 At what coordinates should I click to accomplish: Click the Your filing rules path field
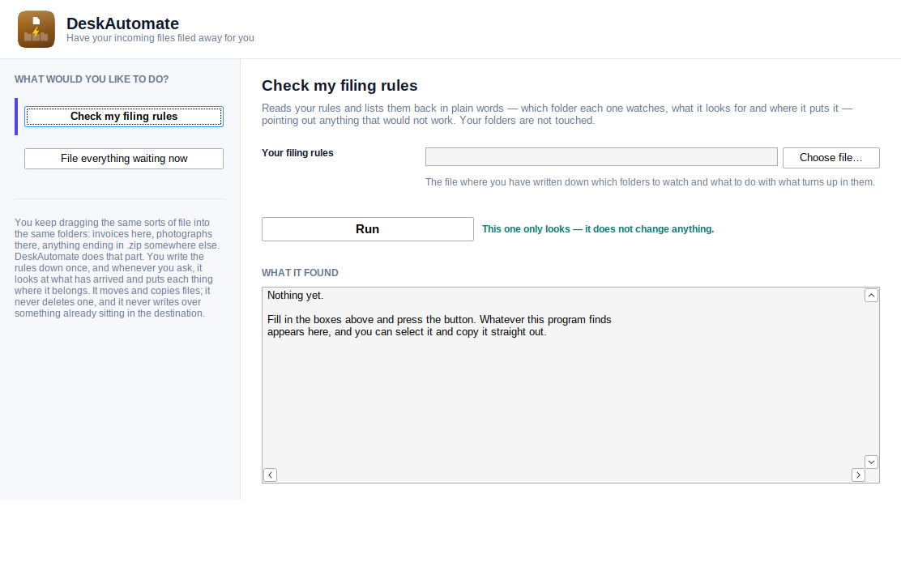click(601, 157)
